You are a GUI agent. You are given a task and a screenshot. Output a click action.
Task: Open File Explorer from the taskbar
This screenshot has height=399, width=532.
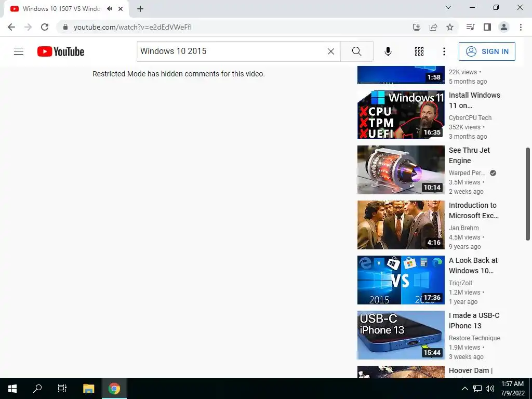[88, 389]
